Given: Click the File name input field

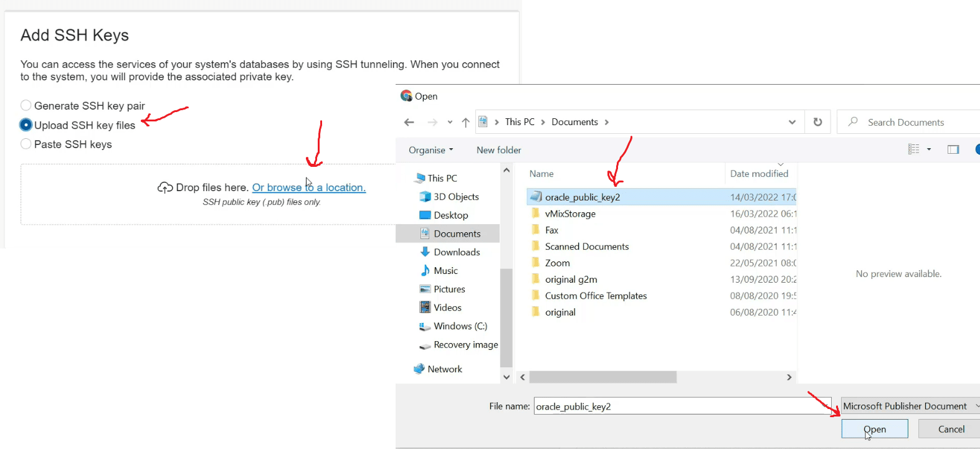Looking at the screenshot, I should [x=683, y=407].
